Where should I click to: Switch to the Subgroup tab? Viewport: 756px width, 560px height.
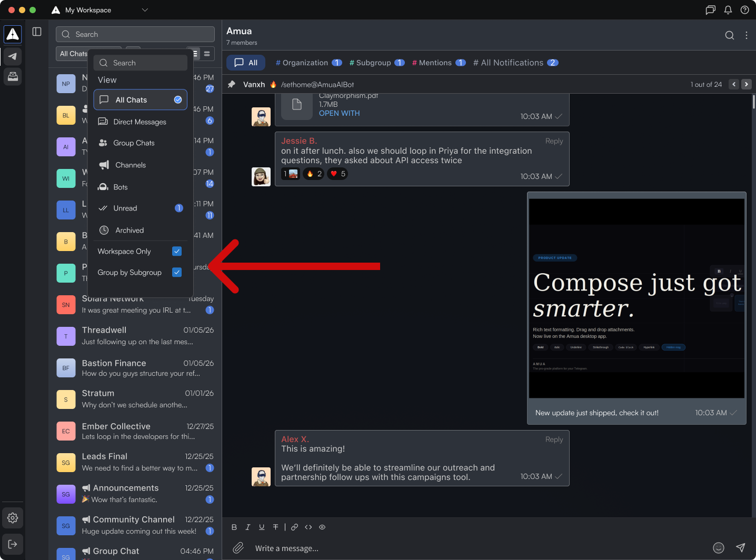click(x=377, y=63)
